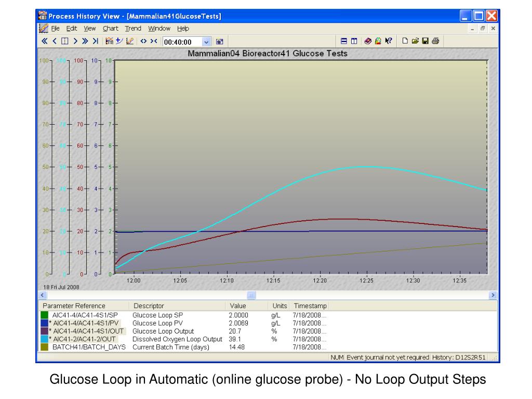Image resolution: width=532 pixels, height=399 pixels.
Task: Click the double-left rewind arrows icon
Action: pyautogui.click(x=45, y=42)
